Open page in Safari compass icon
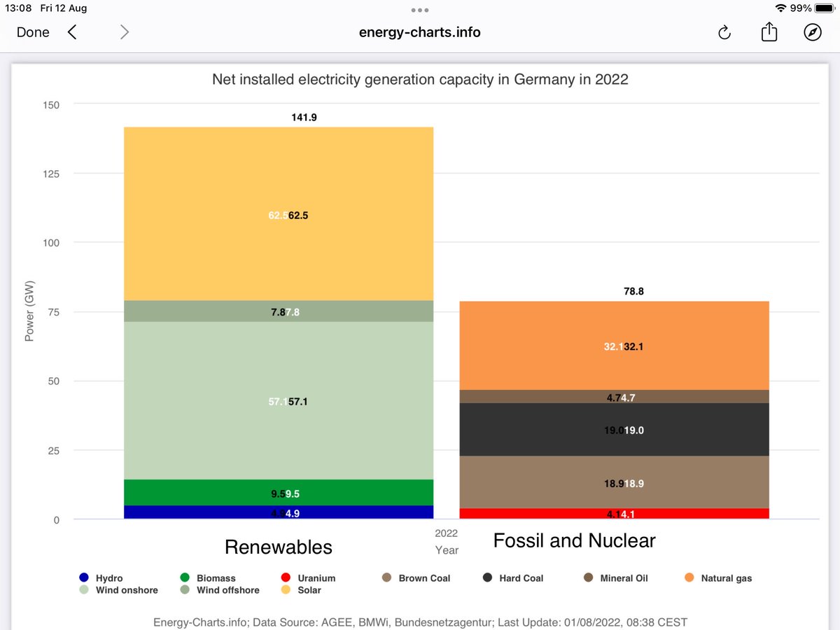Image resolution: width=840 pixels, height=630 pixels. pyautogui.click(x=812, y=32)
